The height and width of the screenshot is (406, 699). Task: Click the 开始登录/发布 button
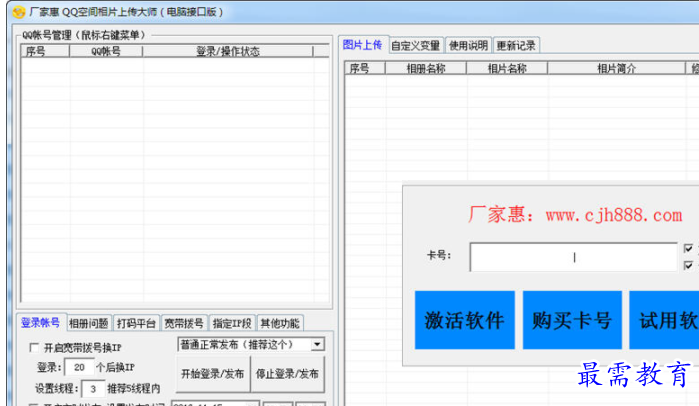213,373
